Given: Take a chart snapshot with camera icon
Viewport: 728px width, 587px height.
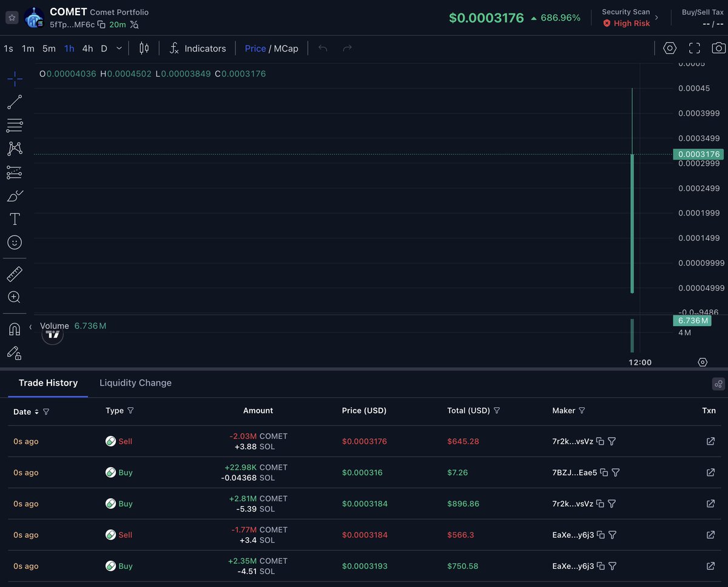Looking at the screenshot, I should click(x=718, y=49).
